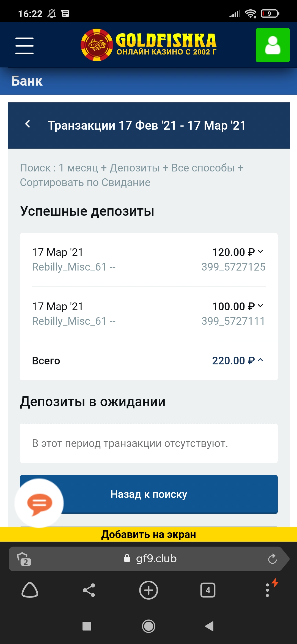This screenshot has width=297, height=644.
Task: Open the hamburger navigation menu
Action: (24, 46)
